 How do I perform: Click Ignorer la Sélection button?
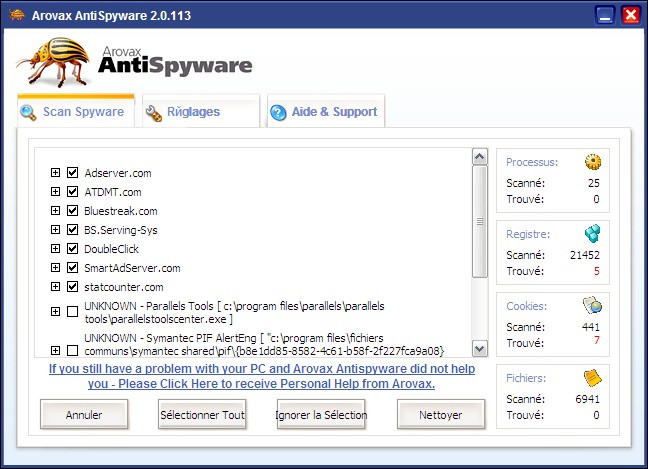point(321,414)
